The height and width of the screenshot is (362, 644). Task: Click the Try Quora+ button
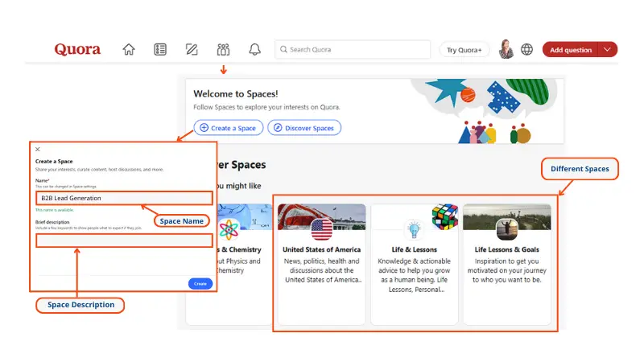pyautogui.click(x=464, y=50)
